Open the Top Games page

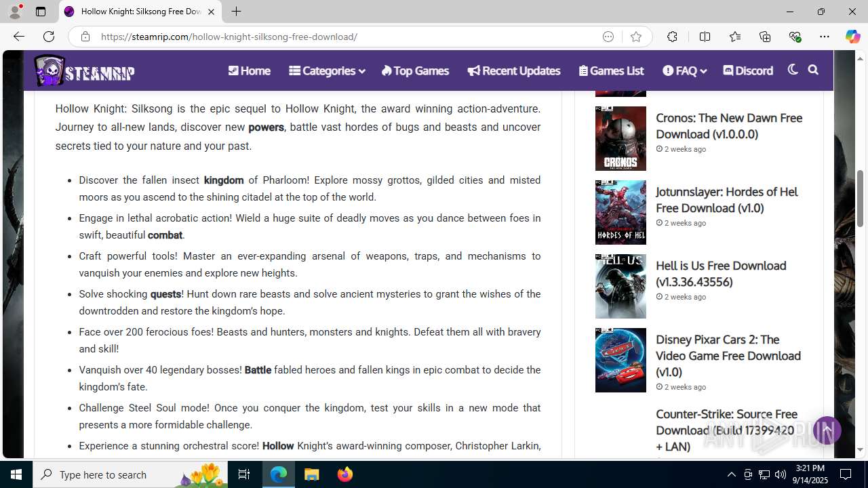415,70
